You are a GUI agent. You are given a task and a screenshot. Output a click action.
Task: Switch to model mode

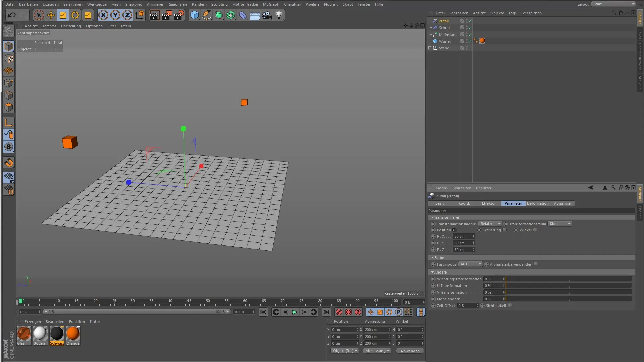coord(9,46)
